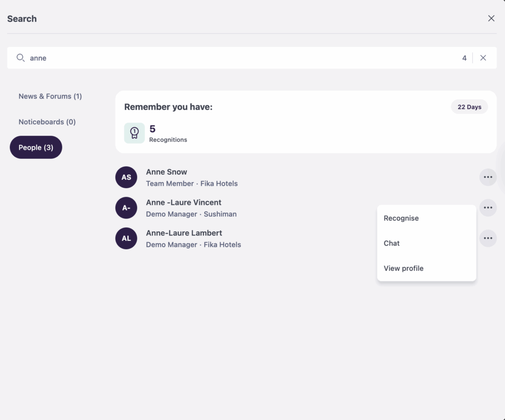The width and height of the screenshot is (505, 420).
Task: Click the search magnifier icon
Action: (21, 58)
